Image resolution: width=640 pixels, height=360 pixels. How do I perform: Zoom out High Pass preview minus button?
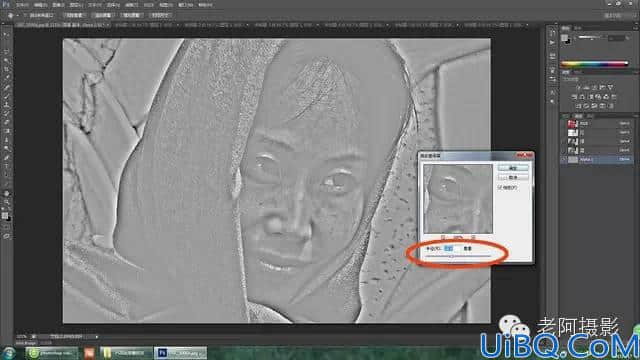click(443, 237)
